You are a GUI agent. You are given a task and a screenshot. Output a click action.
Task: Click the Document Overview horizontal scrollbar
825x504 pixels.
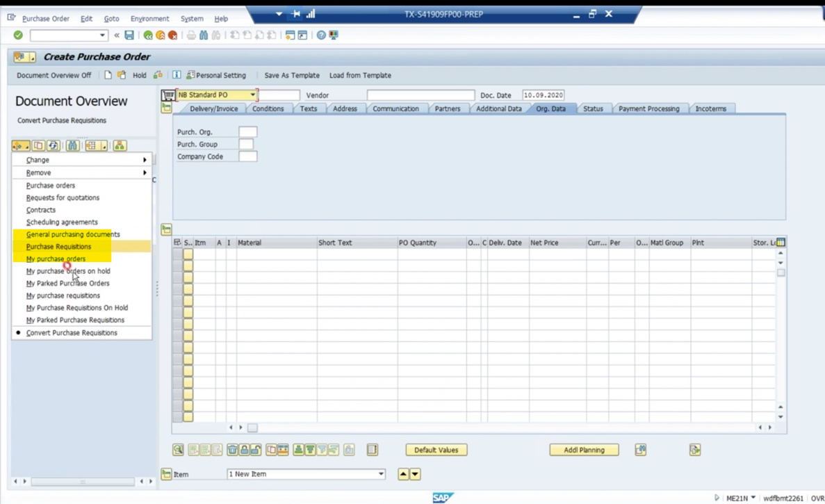(83, 481)
